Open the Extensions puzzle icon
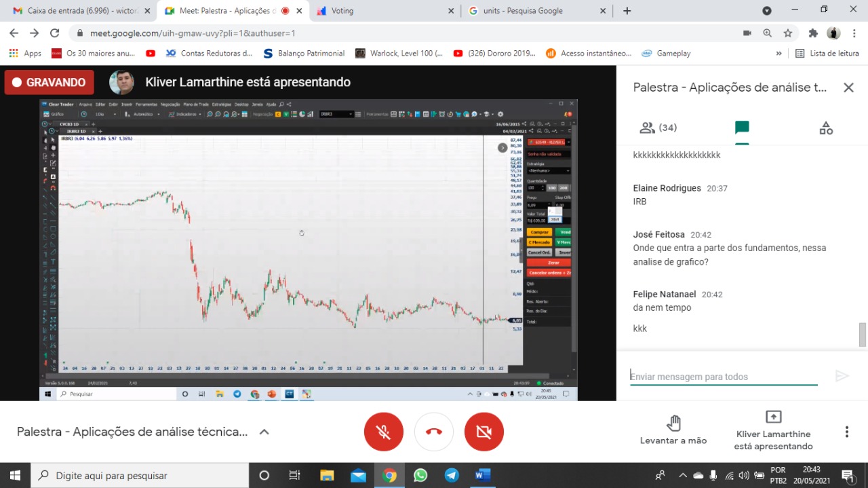This screenshot has width=868, height=488. click(812, 33)
